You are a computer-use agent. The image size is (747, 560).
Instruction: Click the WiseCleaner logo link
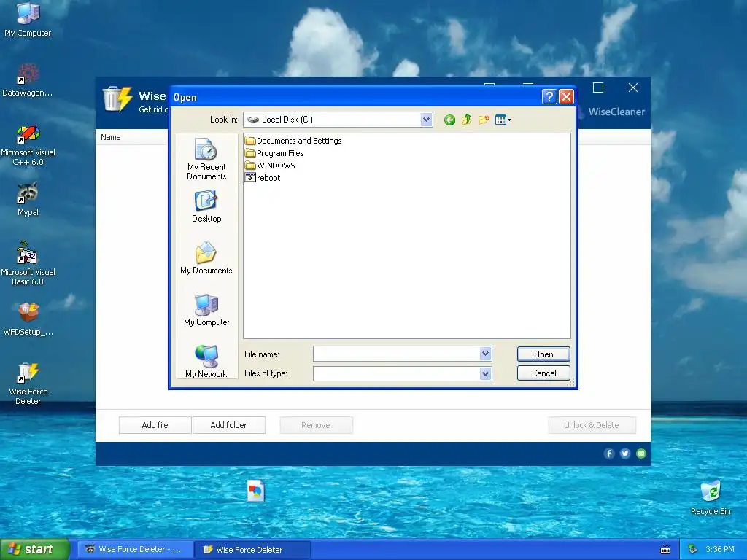click(x=616, y=112)
